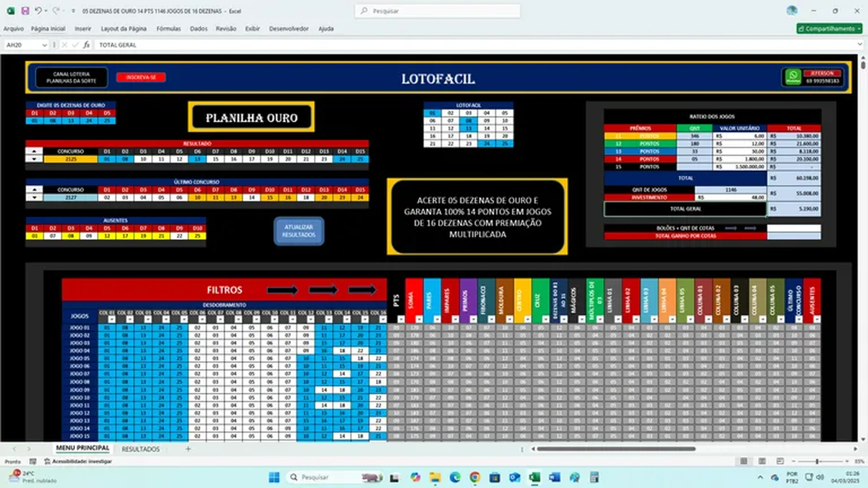Open the Exibir ribbon tab

pyautogui.click(x=252, y=29)
